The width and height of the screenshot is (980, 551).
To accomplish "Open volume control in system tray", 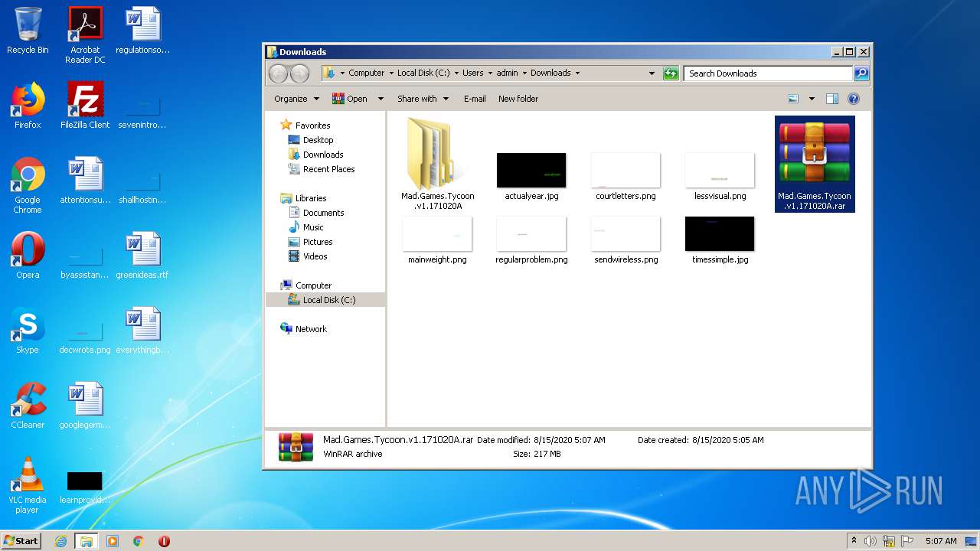I will click(x=871, y=541).
